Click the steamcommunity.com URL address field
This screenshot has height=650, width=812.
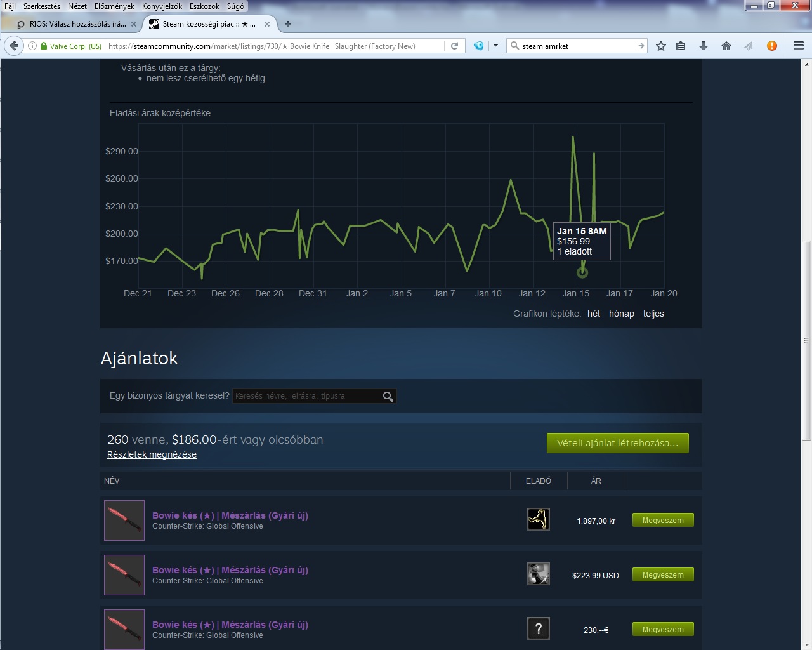click(x=274, y=46)
